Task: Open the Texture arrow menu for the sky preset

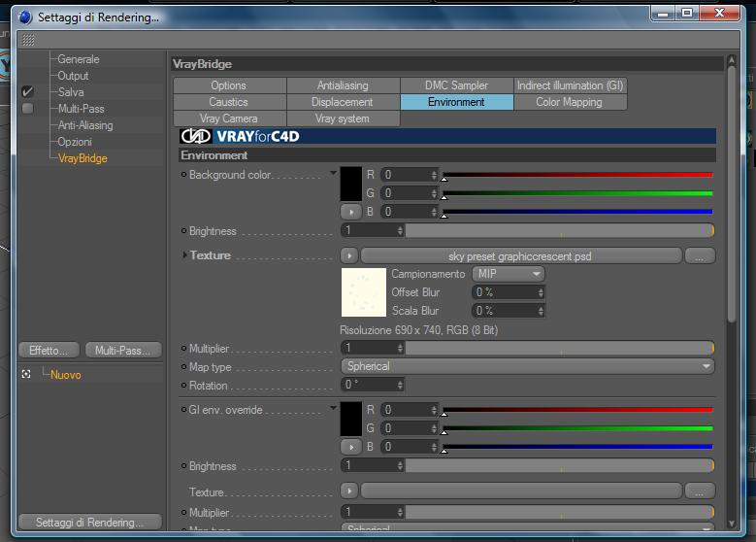Action: (349, 255)
